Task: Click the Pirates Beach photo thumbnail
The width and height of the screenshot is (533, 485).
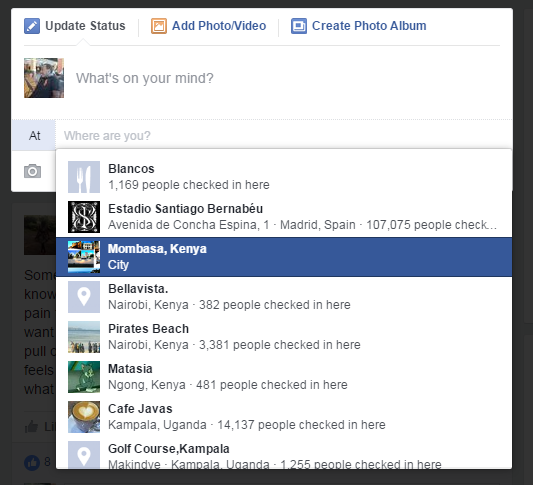Action: 84,337
